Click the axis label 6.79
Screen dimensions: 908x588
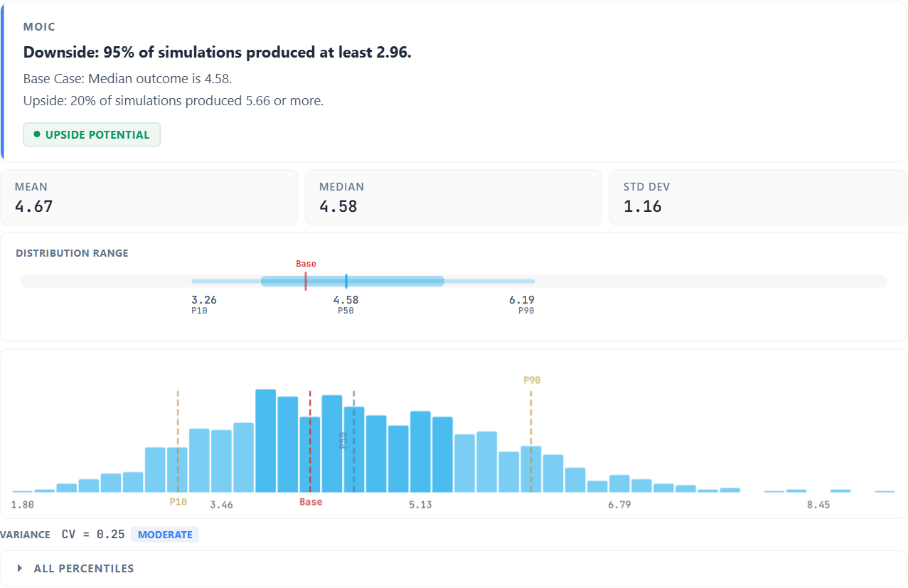point(619,505)
